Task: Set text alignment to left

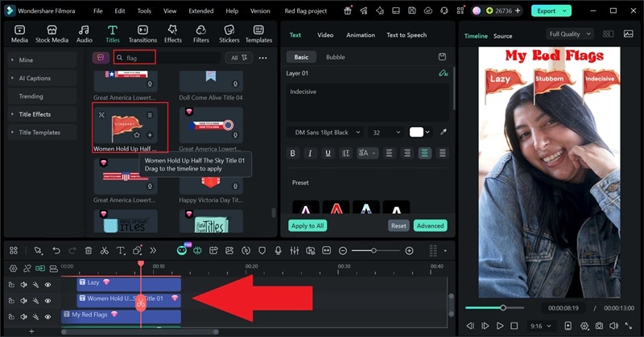Action: tap(389, 153)
